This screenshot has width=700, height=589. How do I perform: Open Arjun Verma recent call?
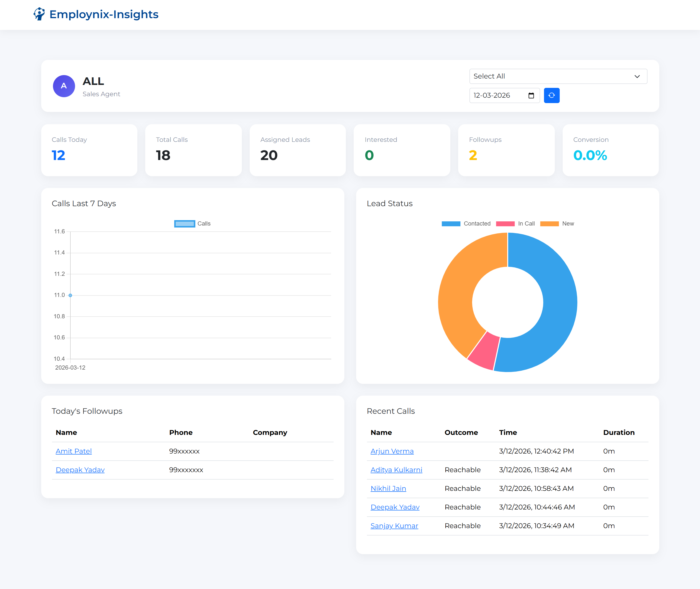tap(392, 451)
